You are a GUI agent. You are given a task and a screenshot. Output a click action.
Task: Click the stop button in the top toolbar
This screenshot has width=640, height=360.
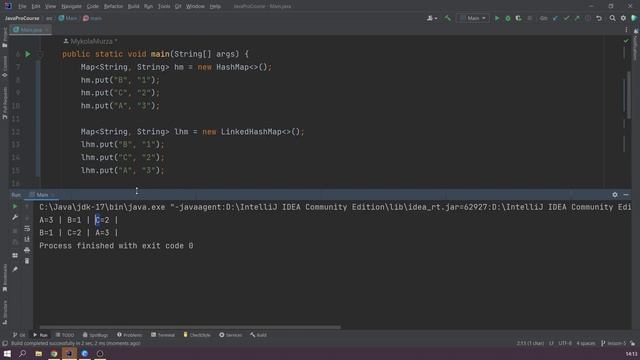(529, 18)
